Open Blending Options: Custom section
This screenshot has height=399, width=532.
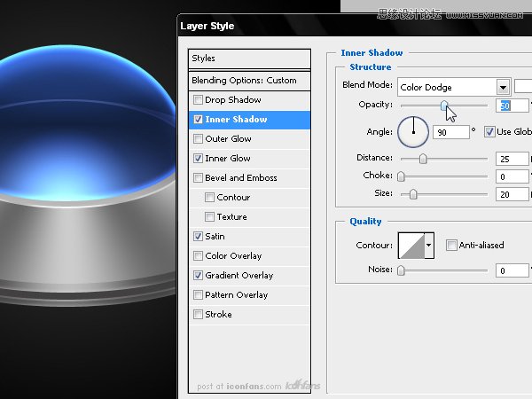click(249, 81)
